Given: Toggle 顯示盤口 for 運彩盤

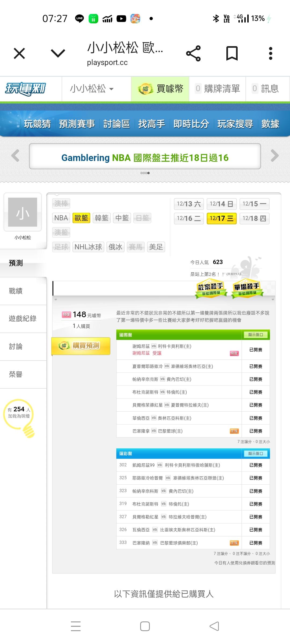Looking at the screenshot, I should 256,453.
